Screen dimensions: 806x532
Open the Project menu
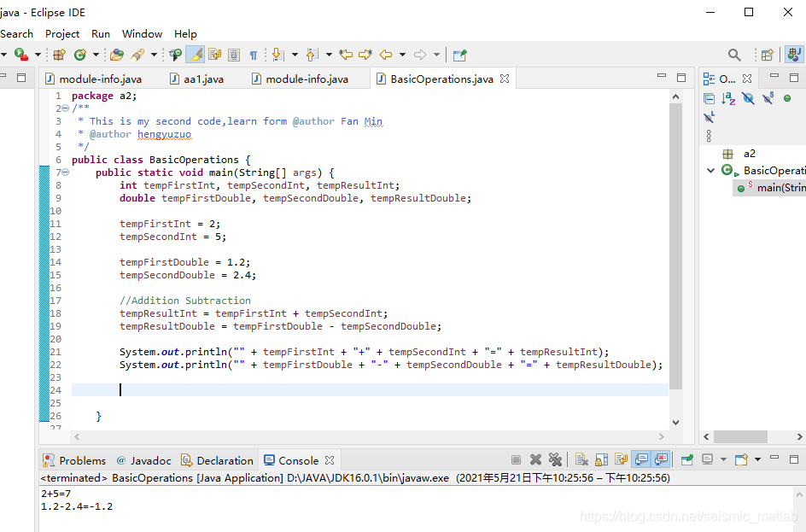(62, 34)
